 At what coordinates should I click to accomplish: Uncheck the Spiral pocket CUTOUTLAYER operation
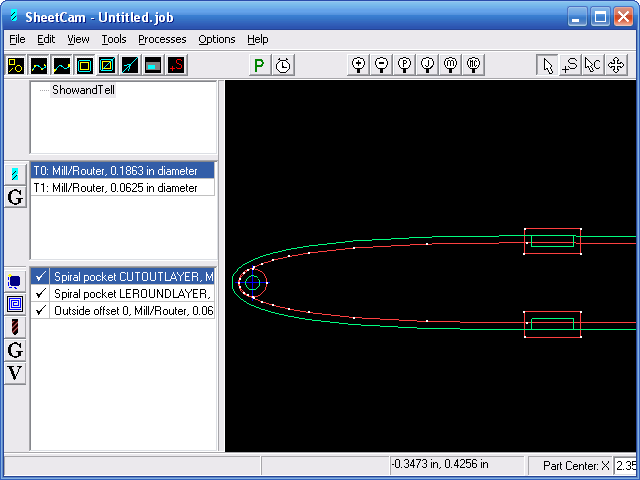point(40,277)
